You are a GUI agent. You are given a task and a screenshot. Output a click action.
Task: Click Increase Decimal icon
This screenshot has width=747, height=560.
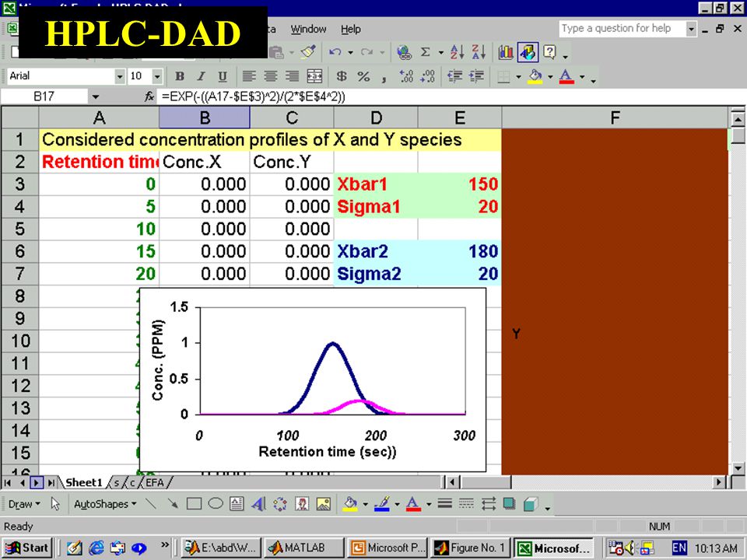406,76
